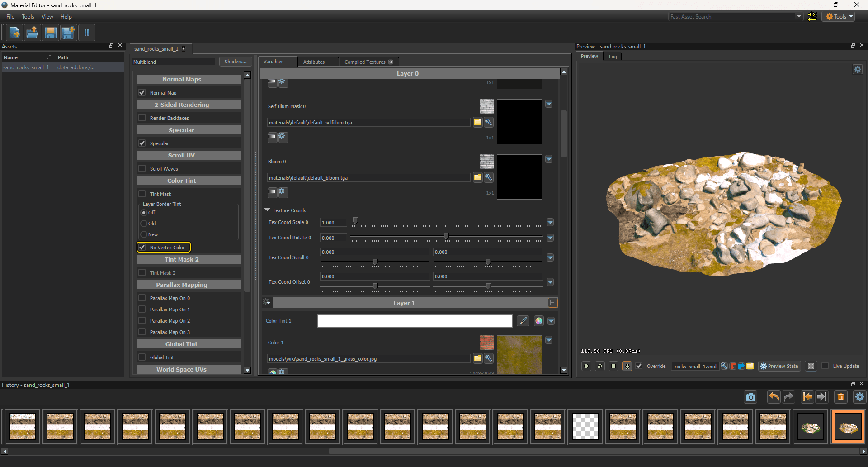
Task: Open the Tools dropdown in top bar
Action: [840, 16]
